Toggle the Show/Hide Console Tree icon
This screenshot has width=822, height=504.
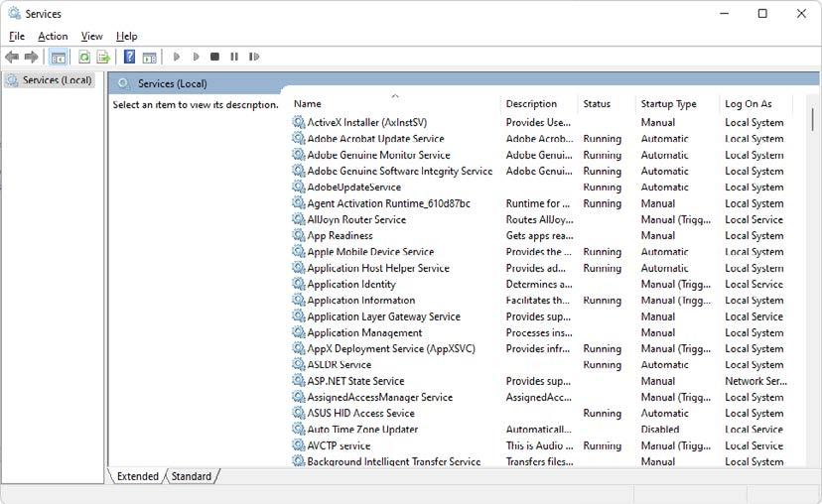coord(59,57)
